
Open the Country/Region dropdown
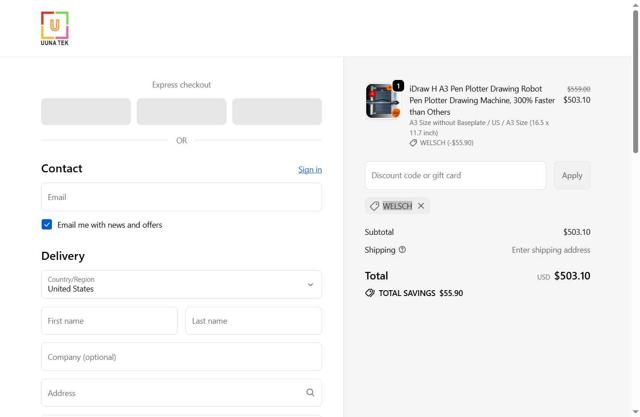coord(181,284)
